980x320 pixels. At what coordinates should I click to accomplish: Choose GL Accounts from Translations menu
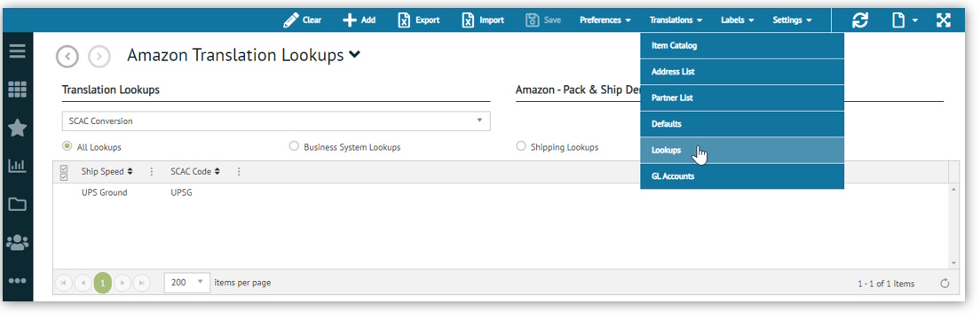point(742,176)
